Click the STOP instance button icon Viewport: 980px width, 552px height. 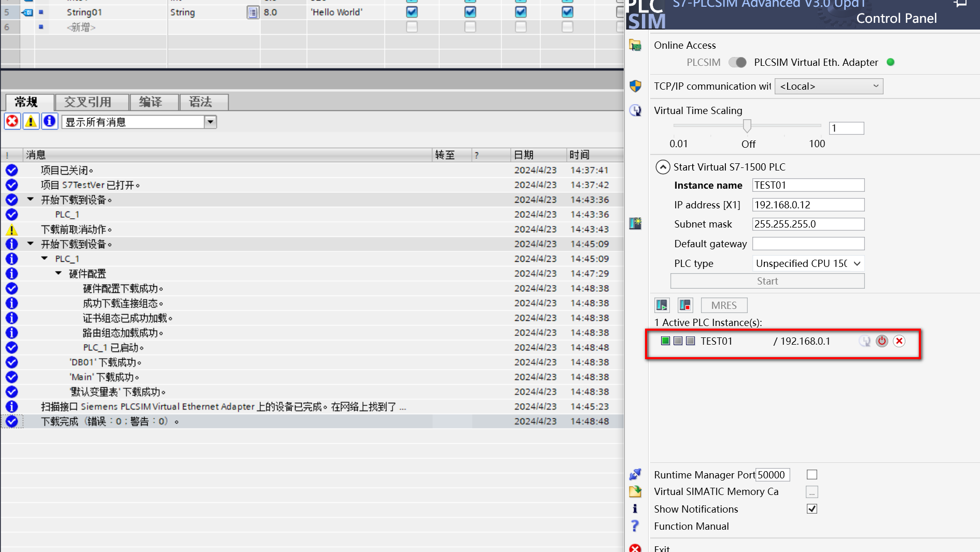[685, 305]
